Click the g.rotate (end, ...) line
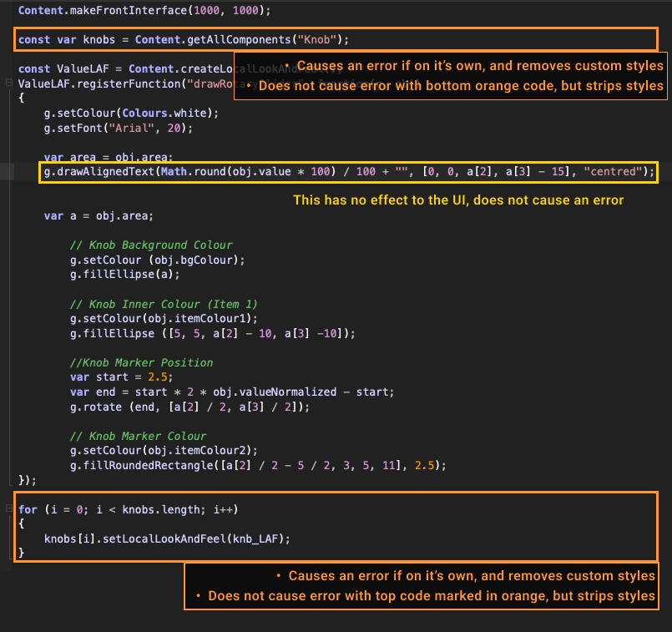This screenshot has height=632, width=672. pos(189,407)
